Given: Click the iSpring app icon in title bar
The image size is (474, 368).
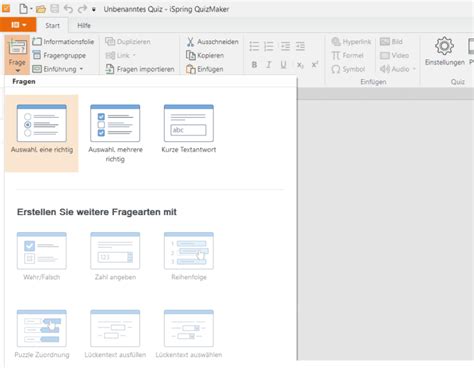Looking at the screenshot, I should pos(6,8).
